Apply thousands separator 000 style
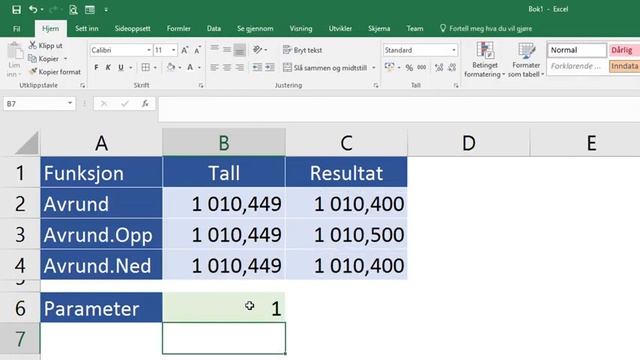 point(422,67)
